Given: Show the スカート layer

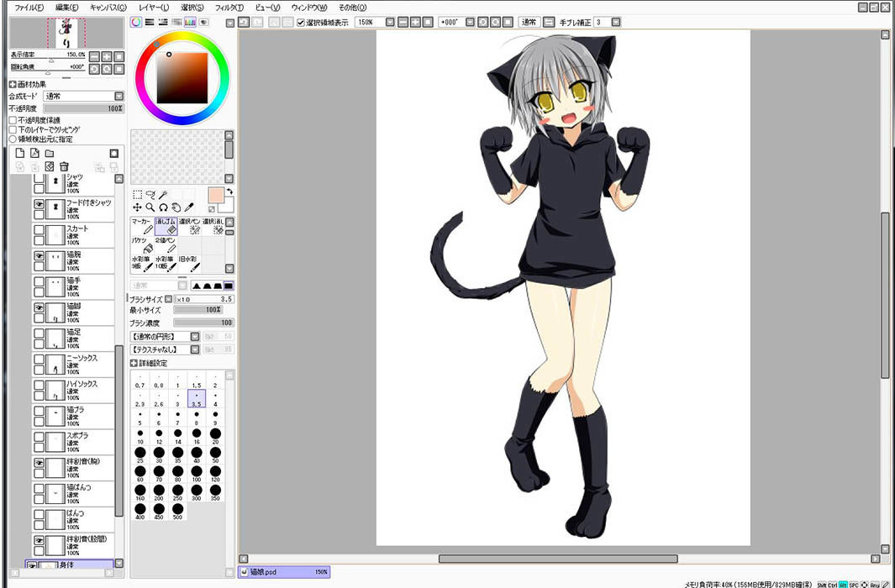Looking at the screenshot, I should point(39,230).
